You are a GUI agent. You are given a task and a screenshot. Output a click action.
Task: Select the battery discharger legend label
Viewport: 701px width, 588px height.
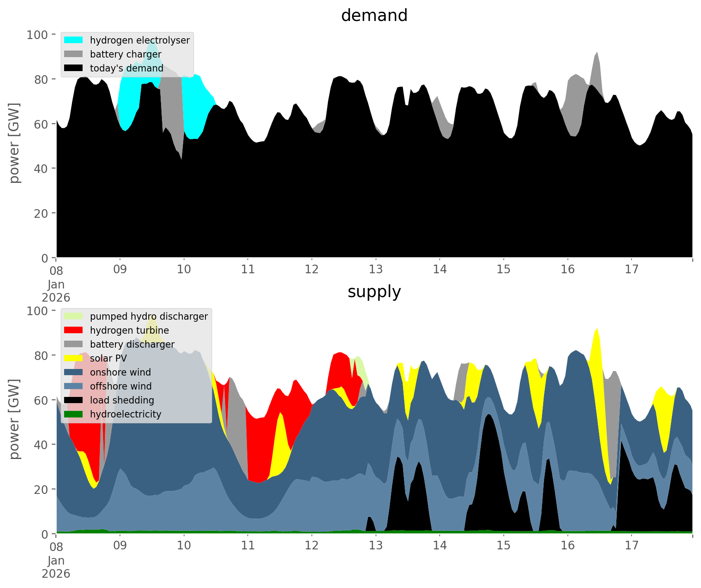tap(132, 344)
